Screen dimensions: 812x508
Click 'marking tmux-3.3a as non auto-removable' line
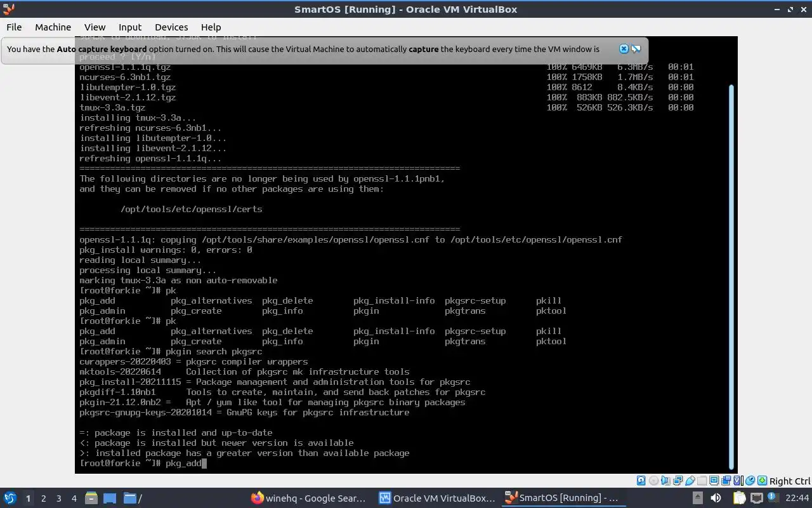click(x=178, y=281)
